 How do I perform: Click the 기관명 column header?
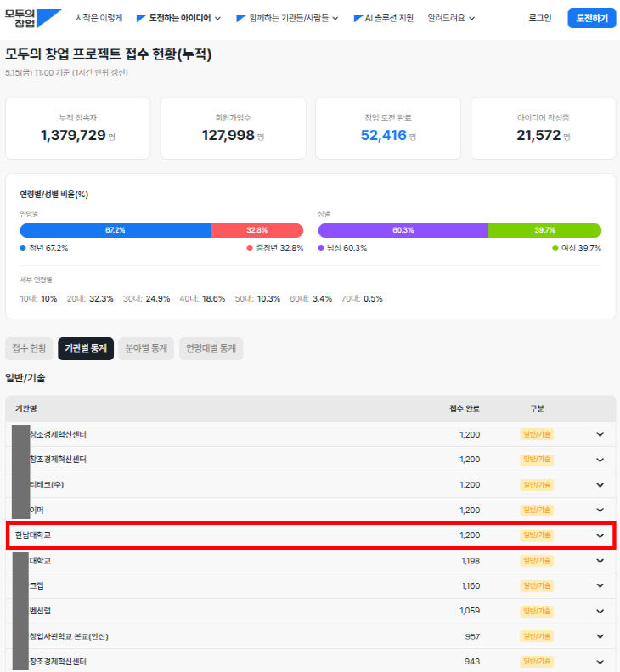(x=25, y=409)
